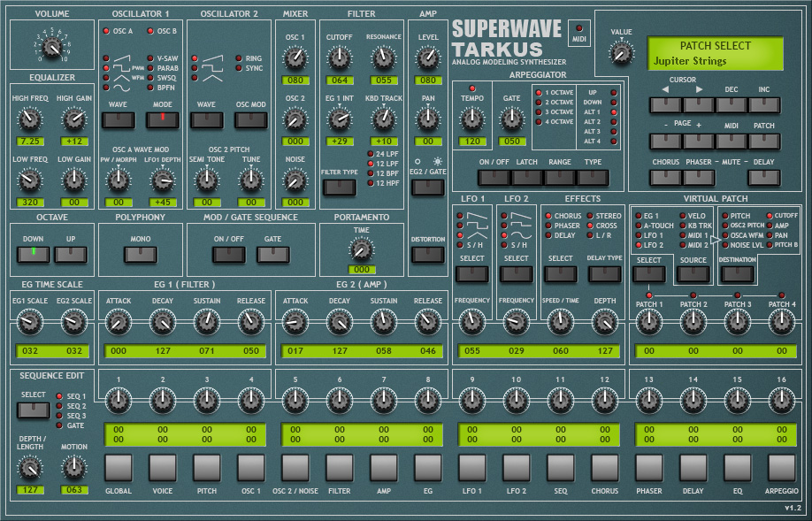Toggle the DISTORTION button
This screenshot has width=812, height=521.
(428, 254)
